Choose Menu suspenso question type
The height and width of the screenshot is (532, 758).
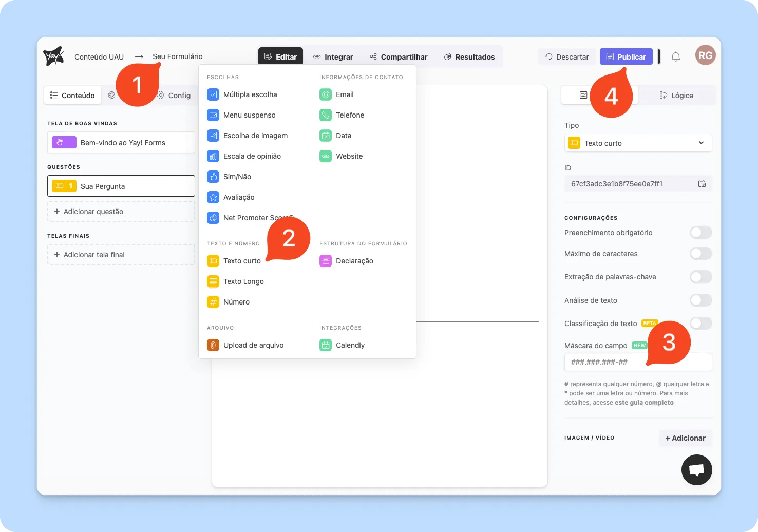(249, 115)
